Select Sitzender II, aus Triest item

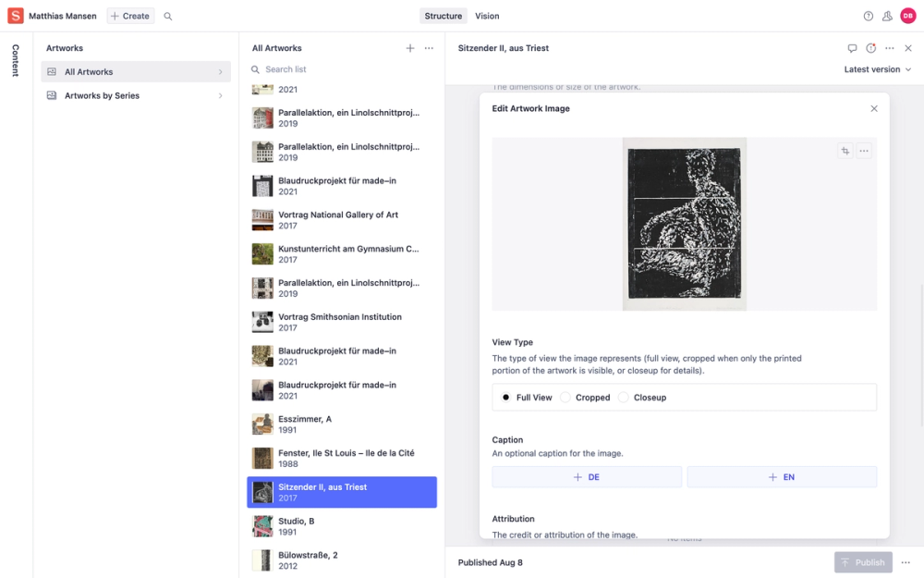pyautogui.click(x=342, y=493)
